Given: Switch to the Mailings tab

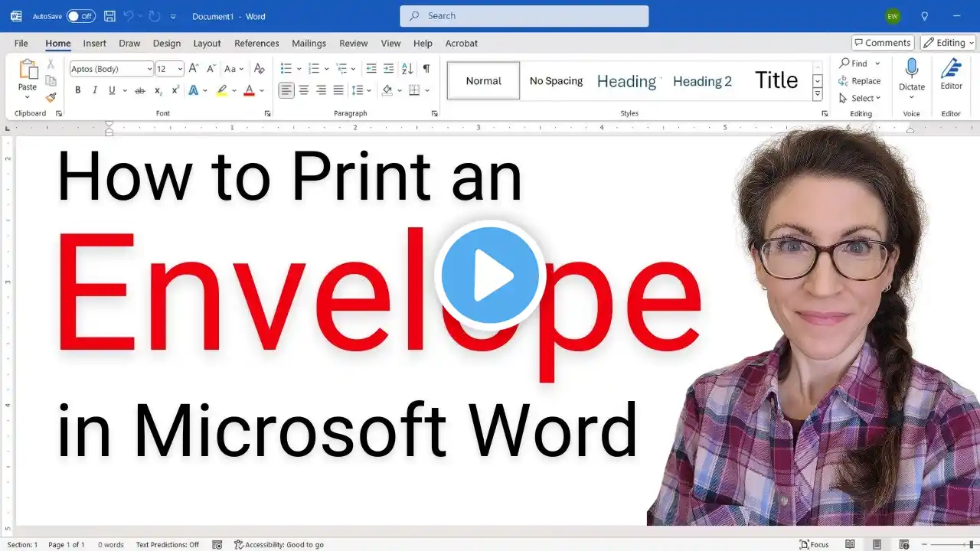Looking at the screenshot, I should 309,44.
